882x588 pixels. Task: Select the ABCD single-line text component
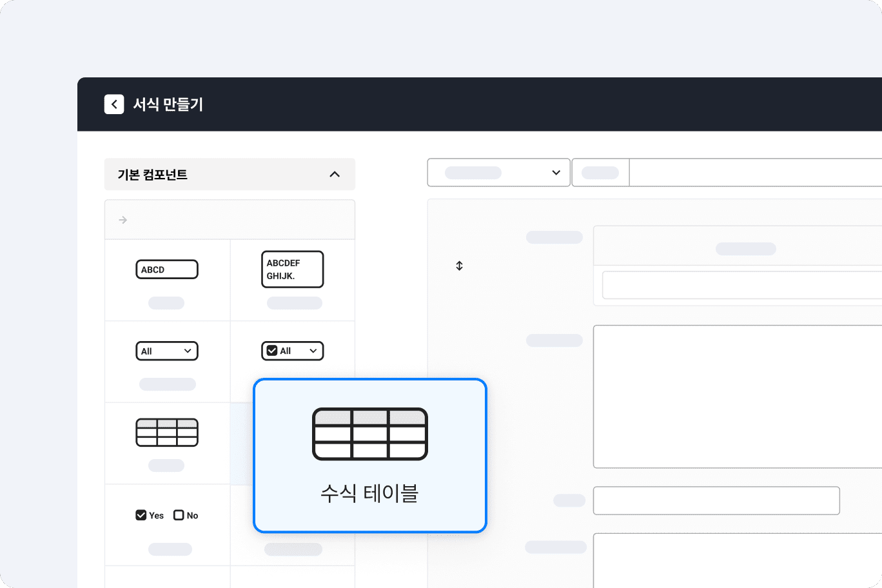167,269
